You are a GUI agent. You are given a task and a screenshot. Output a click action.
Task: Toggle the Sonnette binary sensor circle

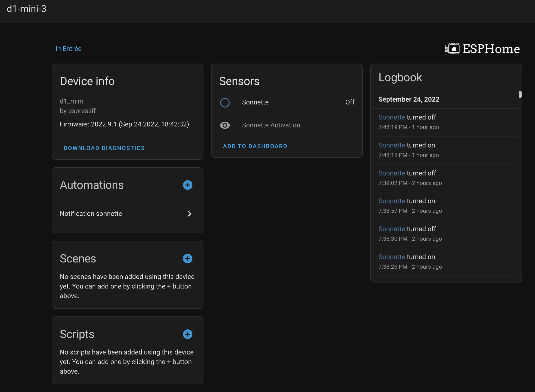[225, 102]
